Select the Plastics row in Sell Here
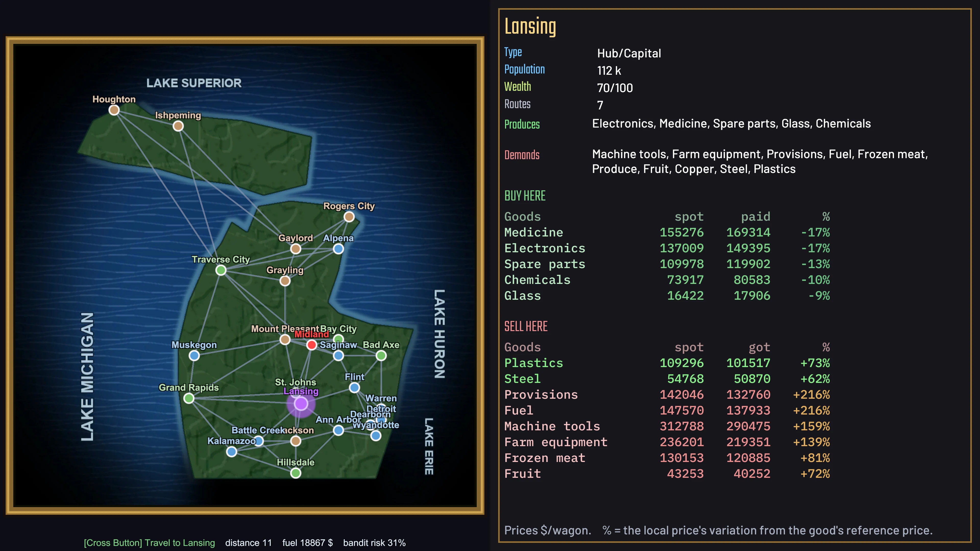This screenshot has width=980, height=551. (667, 363)
